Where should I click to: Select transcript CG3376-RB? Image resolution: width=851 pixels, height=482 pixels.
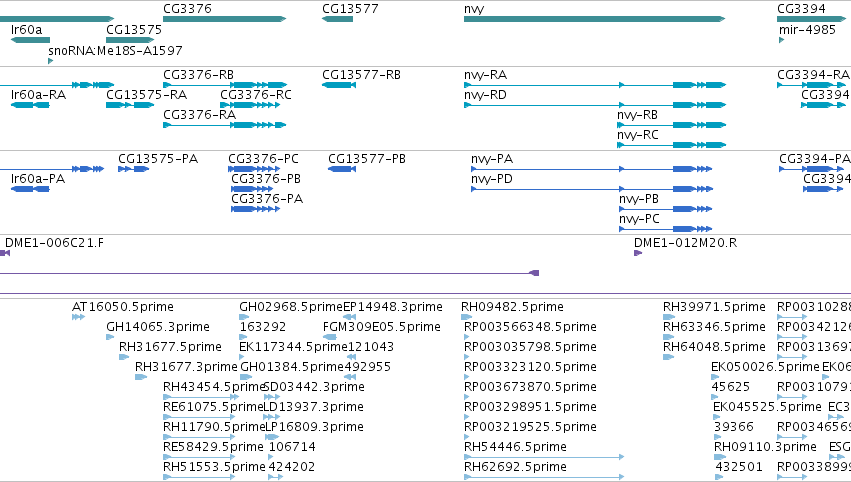pos(225,85)
